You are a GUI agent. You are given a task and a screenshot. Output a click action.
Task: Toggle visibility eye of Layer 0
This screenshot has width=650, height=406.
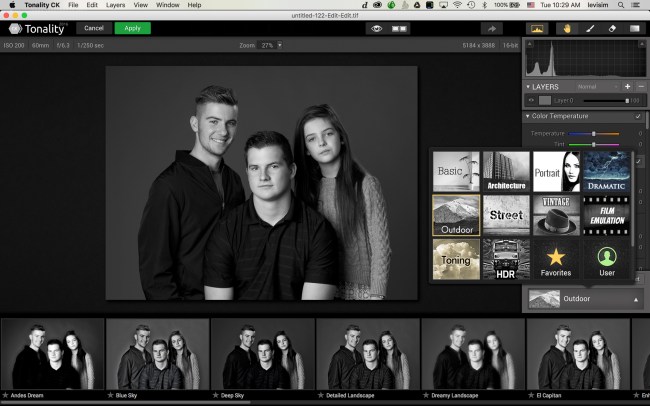pos(531,100)
